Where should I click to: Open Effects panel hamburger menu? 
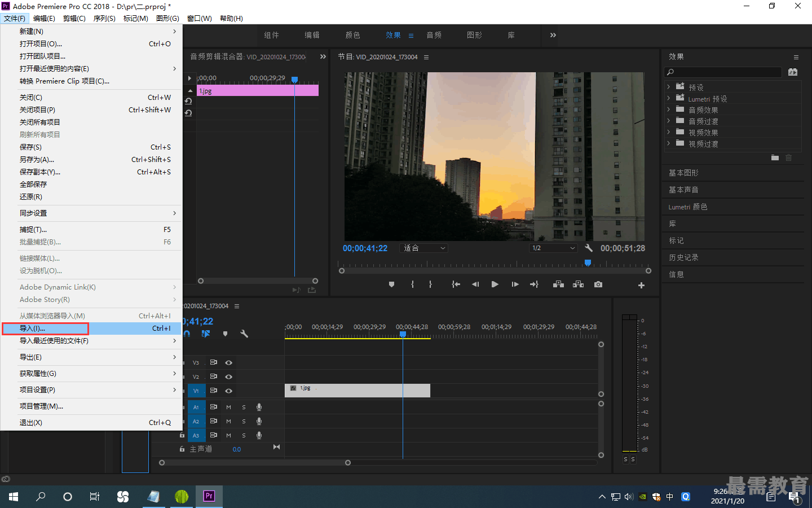point(796,57)
